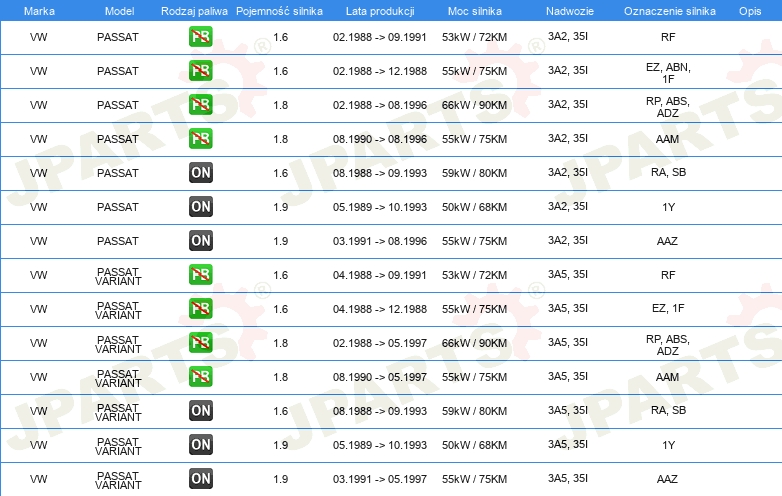Image resolution: width=782 pixels, height=496 pixels.
Task: Click petrol icon for PASSAT VARIANT 08.1990 -> 05.1997
Action: coord(200,376)
